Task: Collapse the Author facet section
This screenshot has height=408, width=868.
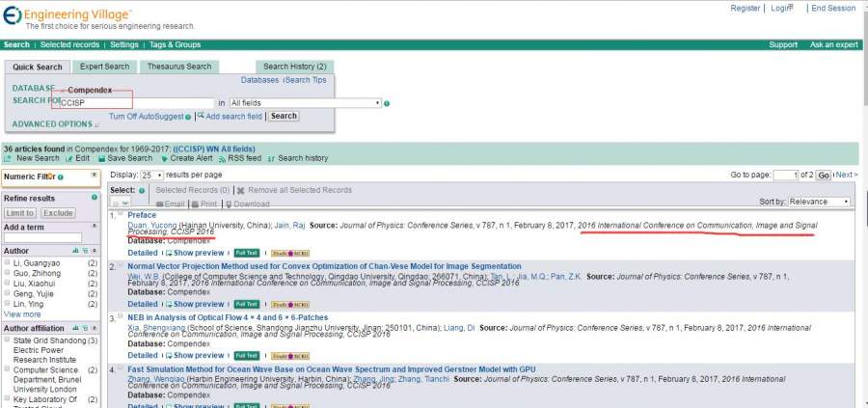Action: point(95,251)
